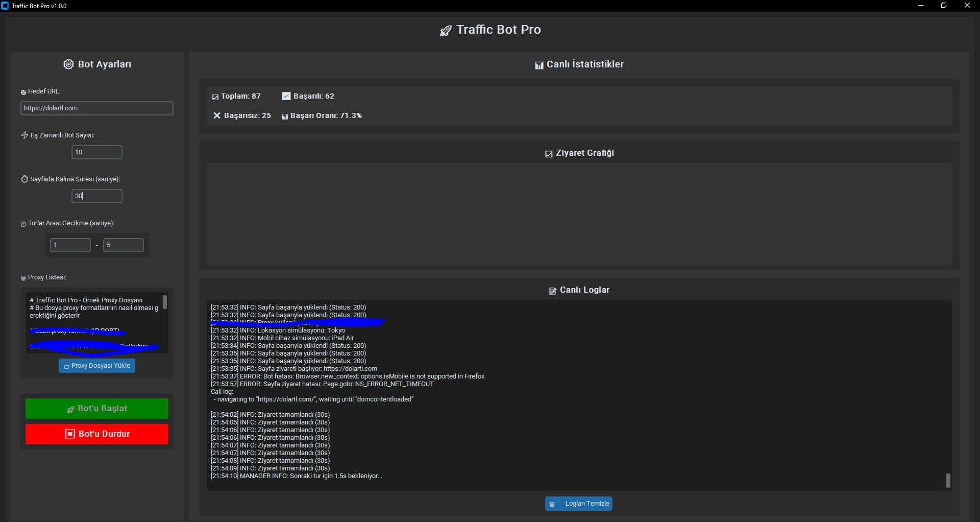
Task: Click the lightning icon beside Eş Zamanlı Bot Sayısı
Action: pyautogui.click(x=24, y=135)
